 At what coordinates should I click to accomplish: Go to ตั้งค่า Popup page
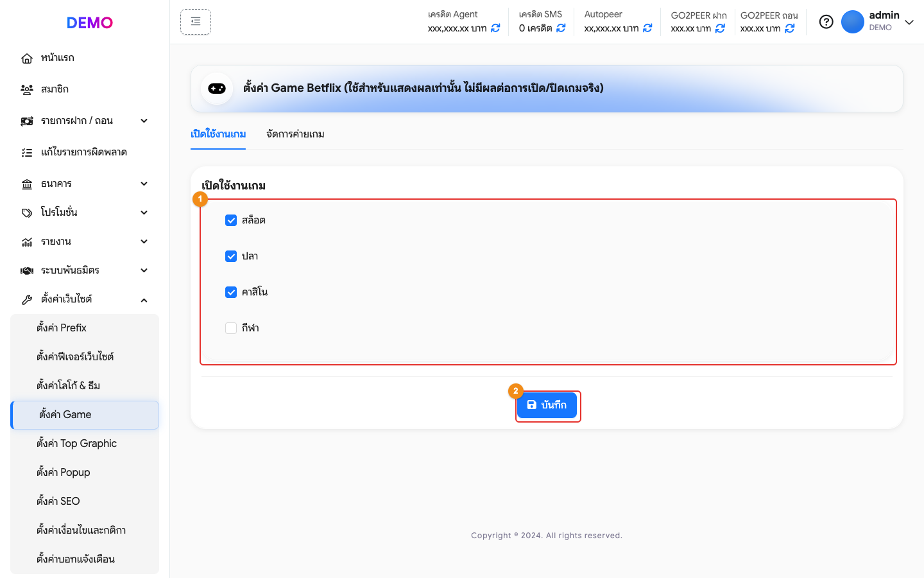pos(85,473)
